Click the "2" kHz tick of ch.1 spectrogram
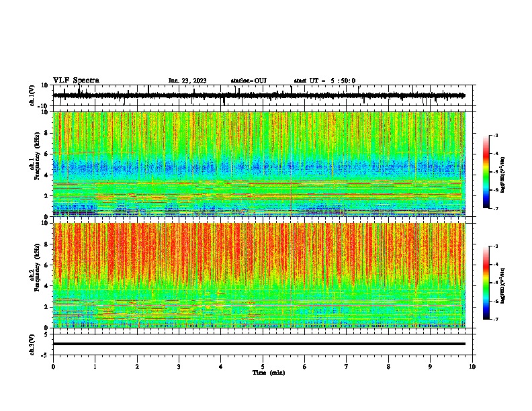Screen dimensions: 532x411 click(46, 196)
